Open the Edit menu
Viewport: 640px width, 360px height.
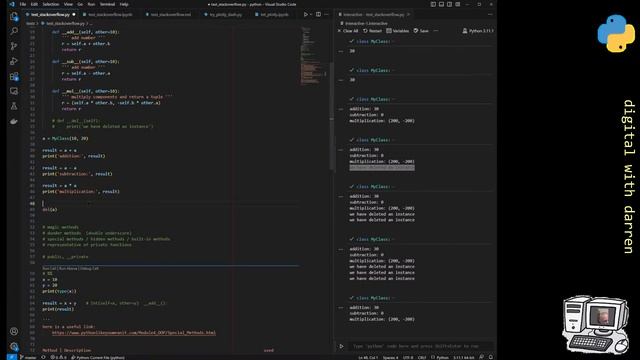click(x=34, y=4)
